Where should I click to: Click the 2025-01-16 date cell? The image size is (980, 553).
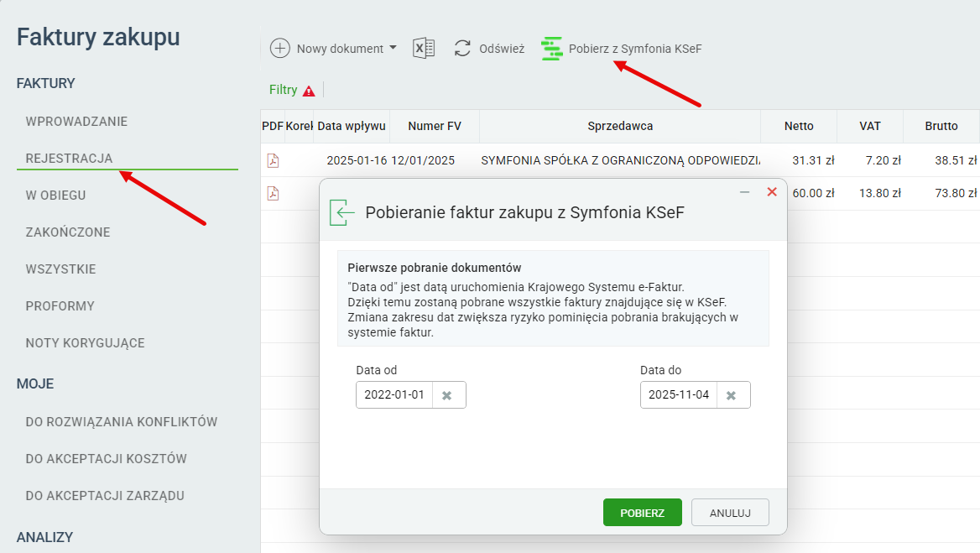point(357,160)
